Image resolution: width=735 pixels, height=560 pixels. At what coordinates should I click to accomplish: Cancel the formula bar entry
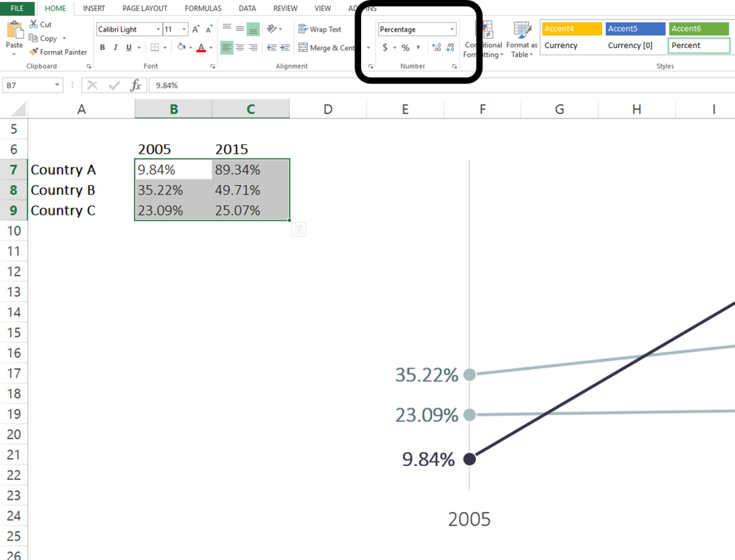click(x=93, y=85)
